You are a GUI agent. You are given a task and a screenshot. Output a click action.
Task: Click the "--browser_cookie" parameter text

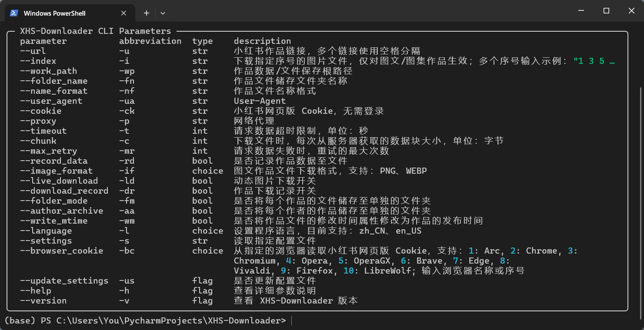pos(61,251)
